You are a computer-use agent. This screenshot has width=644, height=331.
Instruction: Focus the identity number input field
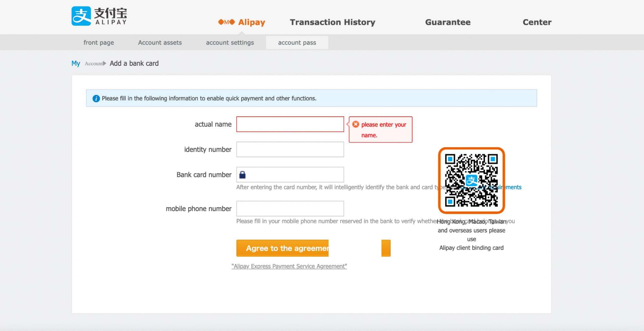(x=290, y=150)
